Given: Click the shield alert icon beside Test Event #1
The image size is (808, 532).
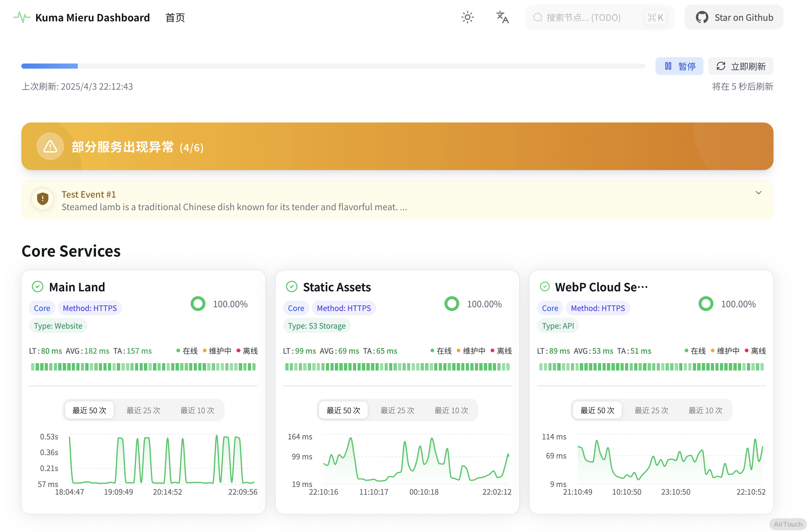Looking at the screenshot, I should tap(43, 199).
